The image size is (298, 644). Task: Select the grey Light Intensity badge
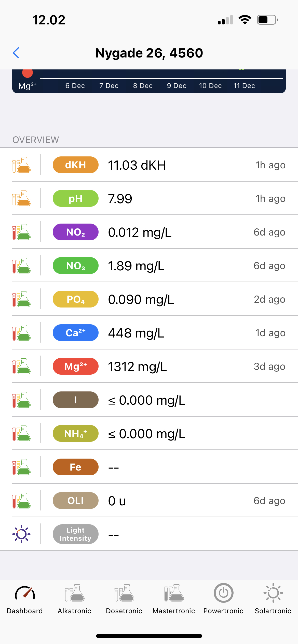(x=76, y=534)
